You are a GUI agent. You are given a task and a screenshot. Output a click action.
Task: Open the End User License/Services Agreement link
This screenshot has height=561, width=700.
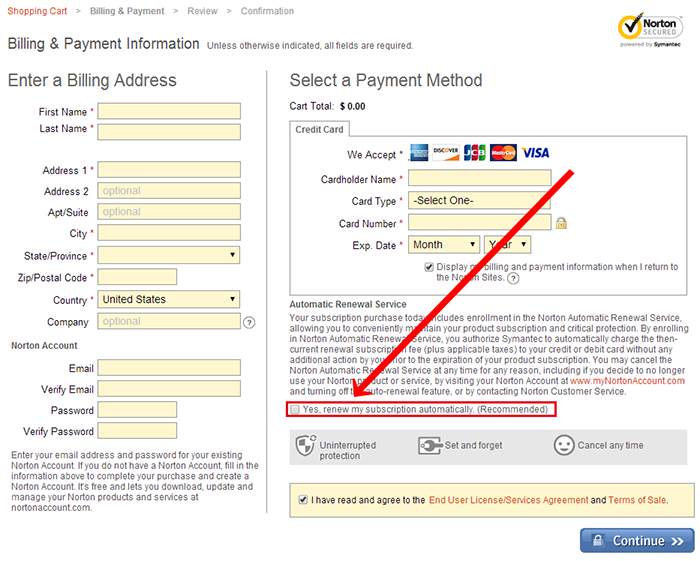(x=508, y=499)
